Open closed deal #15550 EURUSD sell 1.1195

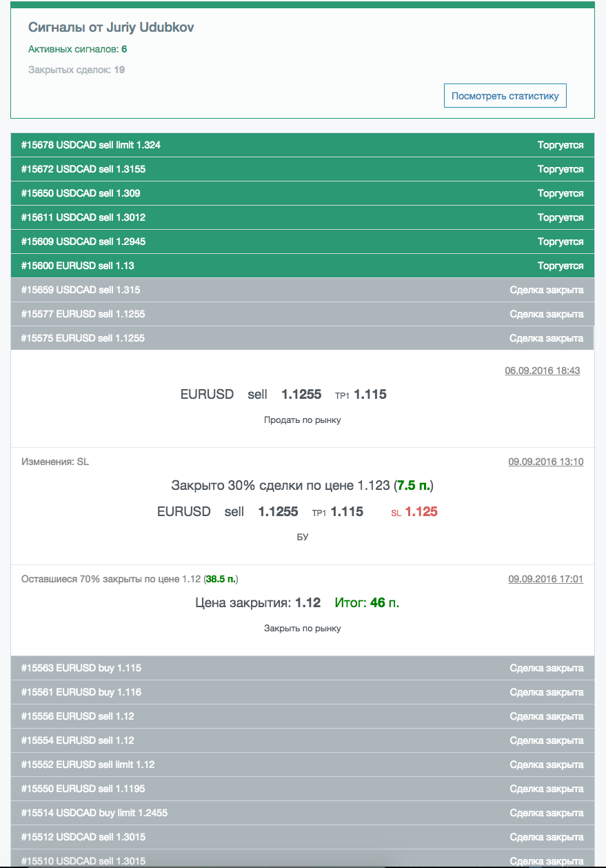click(x=302, y=789)
